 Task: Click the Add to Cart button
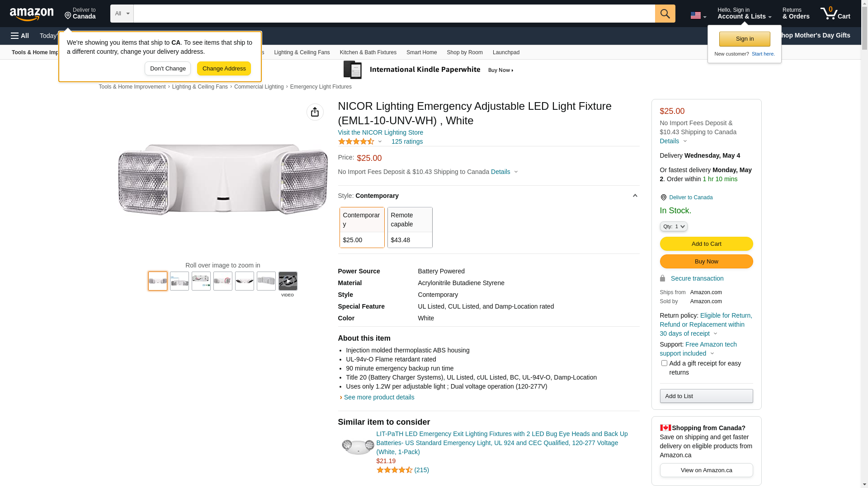pyautogui.click(x=706, y=244)
